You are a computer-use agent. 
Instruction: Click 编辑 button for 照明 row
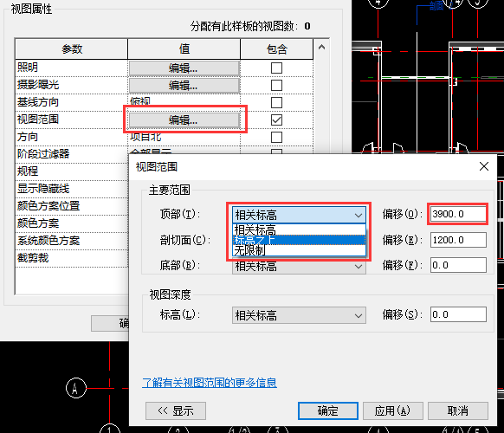[184, 68]
